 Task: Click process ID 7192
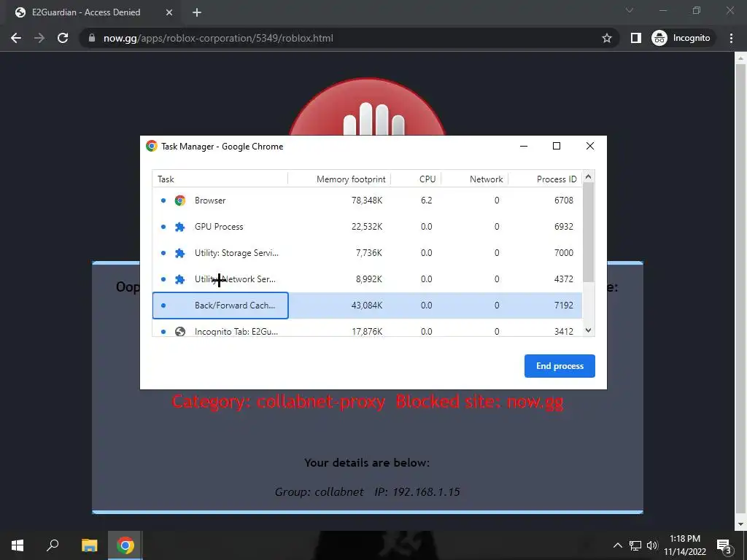(x=564, y=306)
